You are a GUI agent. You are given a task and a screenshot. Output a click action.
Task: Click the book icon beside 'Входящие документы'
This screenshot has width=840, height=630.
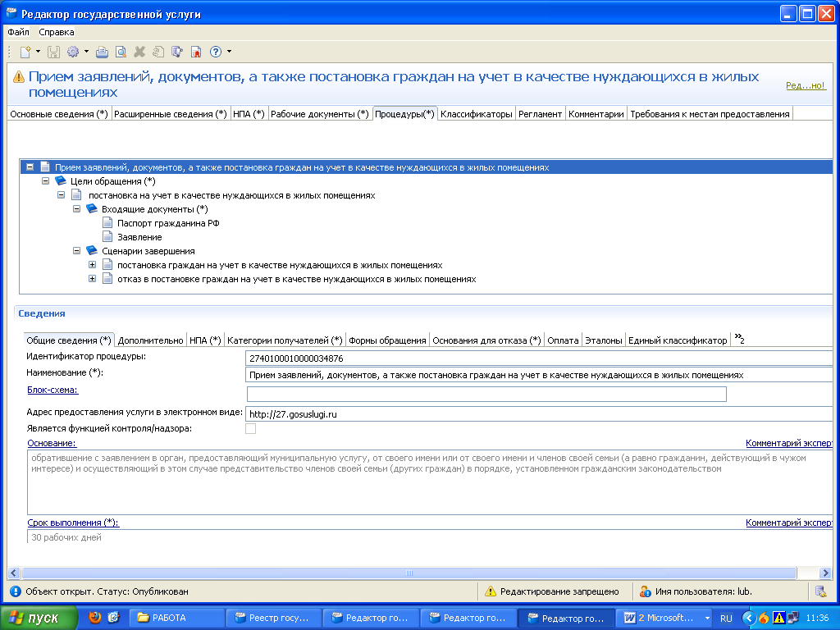tap(92, 209)
